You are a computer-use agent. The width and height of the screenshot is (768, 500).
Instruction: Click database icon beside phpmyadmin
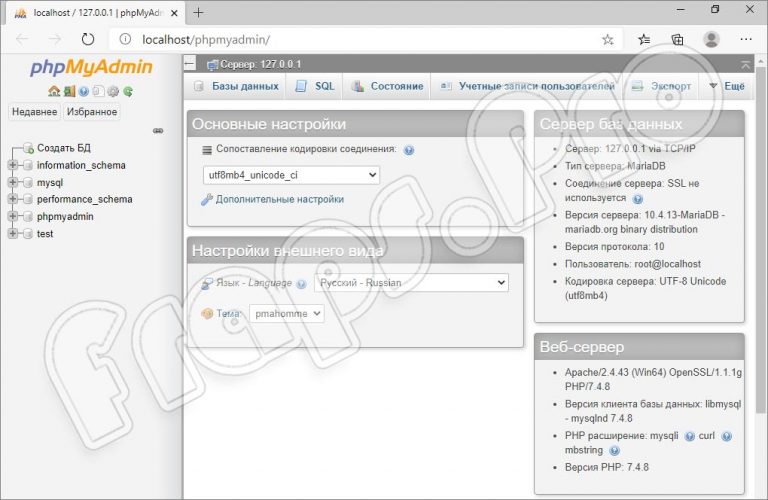coord(28,216)
